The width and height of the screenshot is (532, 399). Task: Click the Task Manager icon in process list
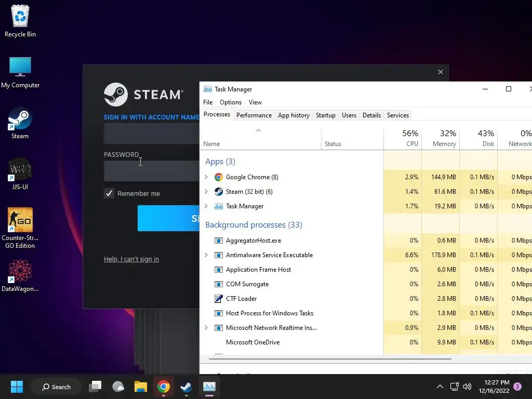pyautogui.click(x=219, y=206)
